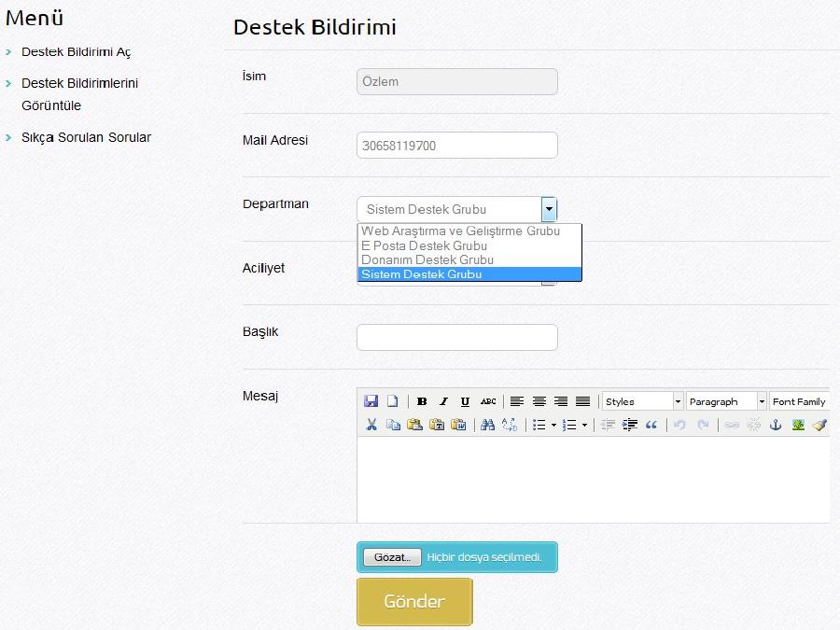Click inside the Mesaj editor text area
Screen dimensions: 840x630
[x=593, y=480]
